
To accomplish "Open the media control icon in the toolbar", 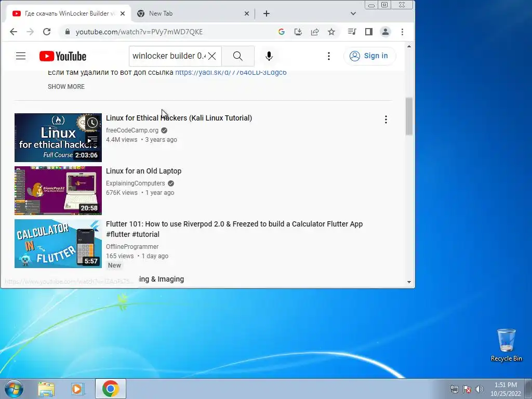I will [352, 32].
